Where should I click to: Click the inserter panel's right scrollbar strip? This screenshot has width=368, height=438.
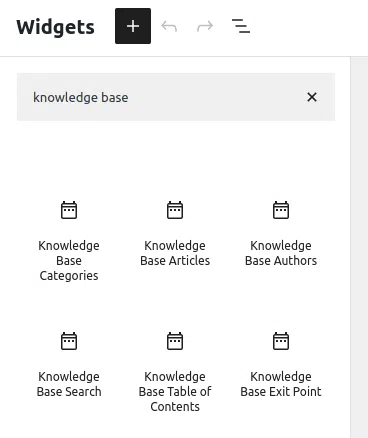click(x=359, y=247)
